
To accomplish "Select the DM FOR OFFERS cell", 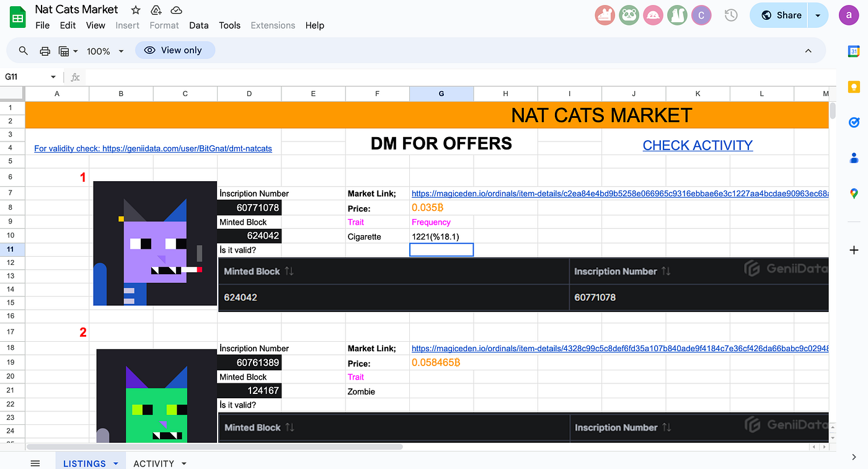I will tap(441, 143).
